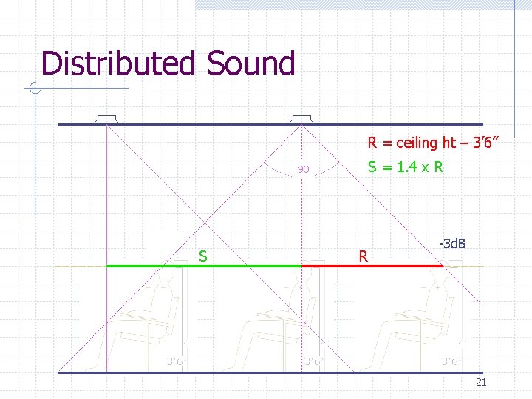Click the left ceiling speaker symbol
The width and height of the screenshot is (532, 399).
pyautogui.click(x=106, y=120)
